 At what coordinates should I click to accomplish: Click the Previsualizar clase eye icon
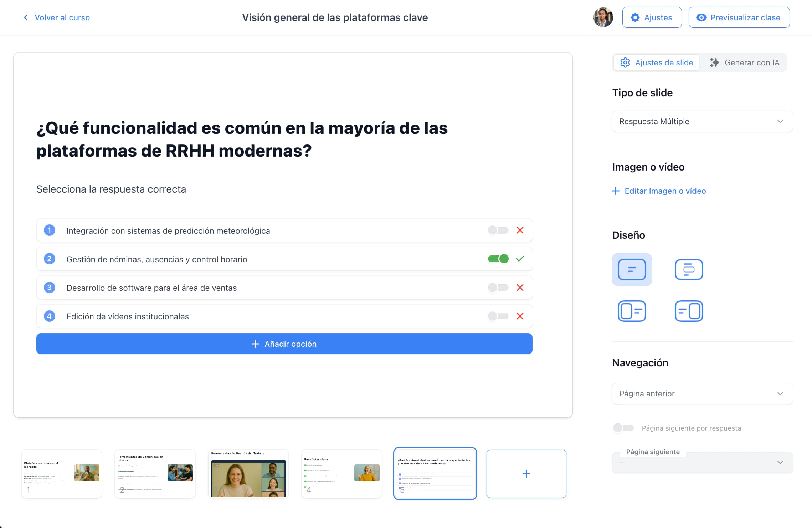tap(702, 17)
